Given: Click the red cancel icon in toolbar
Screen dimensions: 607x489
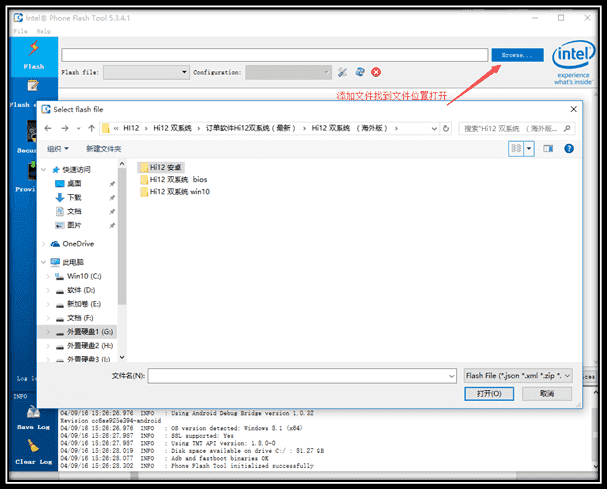Looking at the screenshot, I should [x=376, y=72].
